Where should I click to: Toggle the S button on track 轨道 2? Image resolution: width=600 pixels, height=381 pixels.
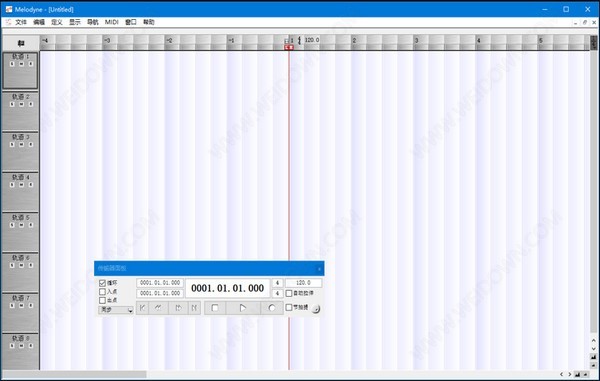coord(12,104)
